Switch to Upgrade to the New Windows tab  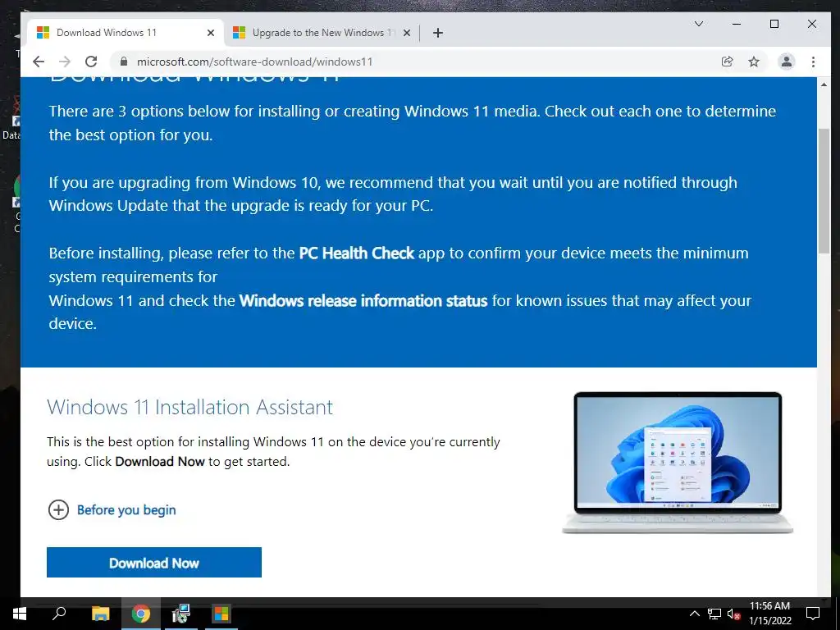(x=322, y=33)
